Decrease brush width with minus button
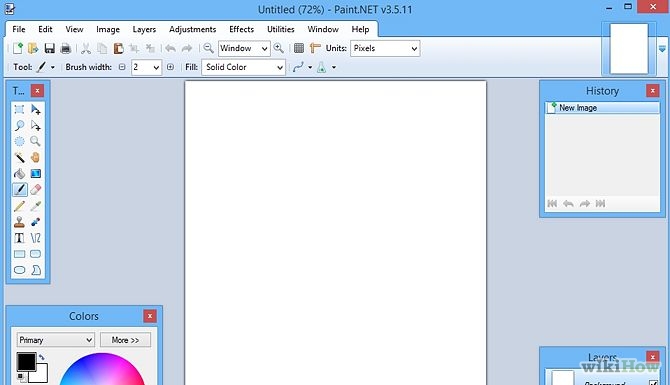This screenshot has height=385, width=670. (x=122, y=67)
